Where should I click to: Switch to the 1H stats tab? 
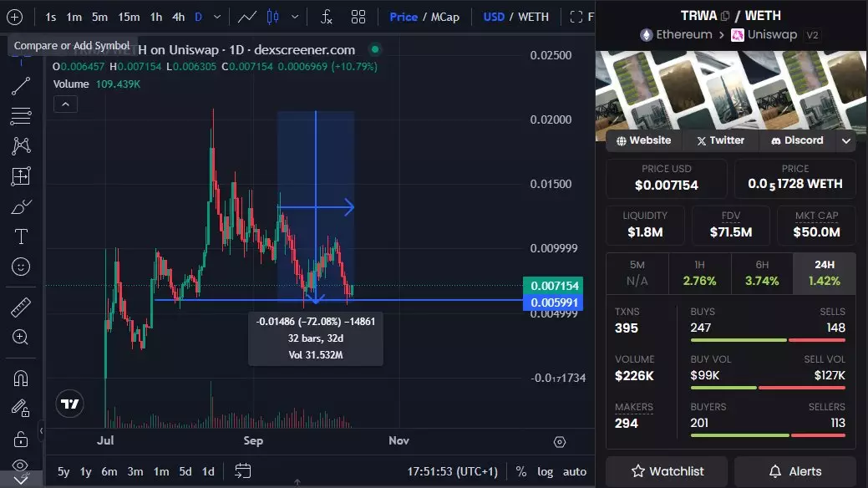tap(699, 272)
